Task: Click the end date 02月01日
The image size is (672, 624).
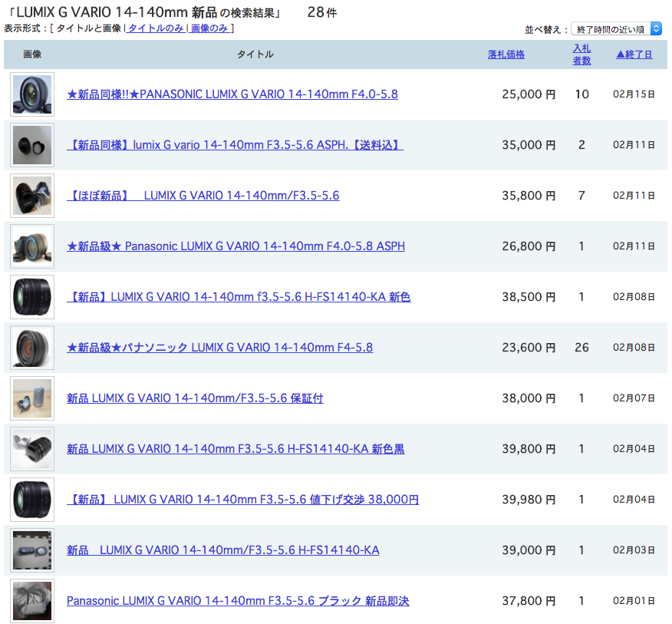Action: point(634,600)
